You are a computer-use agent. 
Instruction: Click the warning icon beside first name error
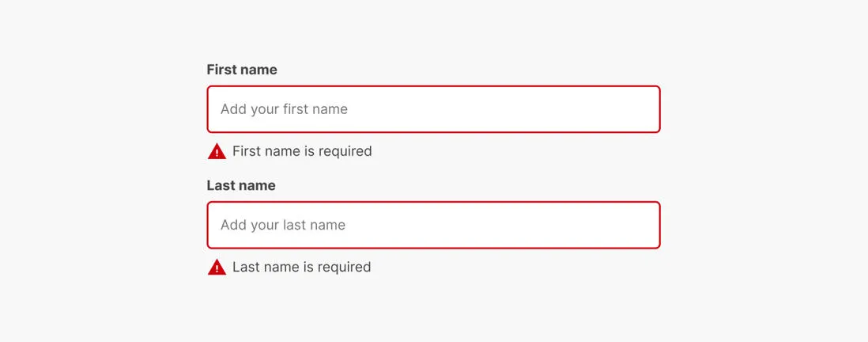pyautogui.click(x=217, y=151)
